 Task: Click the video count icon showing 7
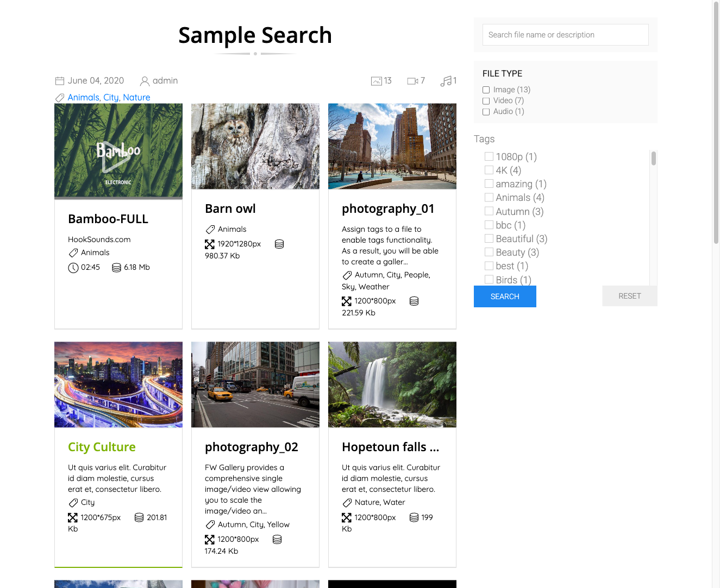[x=412, y=80]
